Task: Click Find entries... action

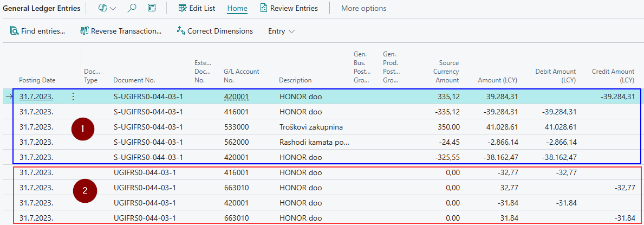Action: click(37, 31)
